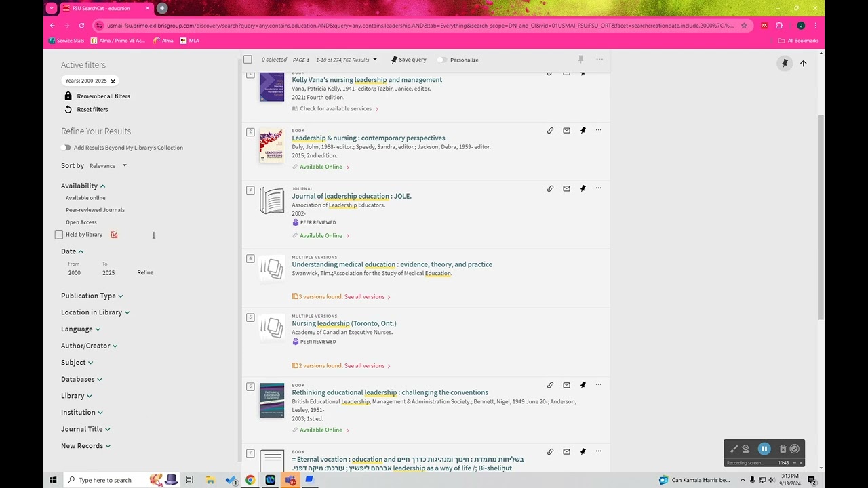Expand the New Records facet
Image resolution: width=868 pixels, height=488 pixels.
point(85,446)
